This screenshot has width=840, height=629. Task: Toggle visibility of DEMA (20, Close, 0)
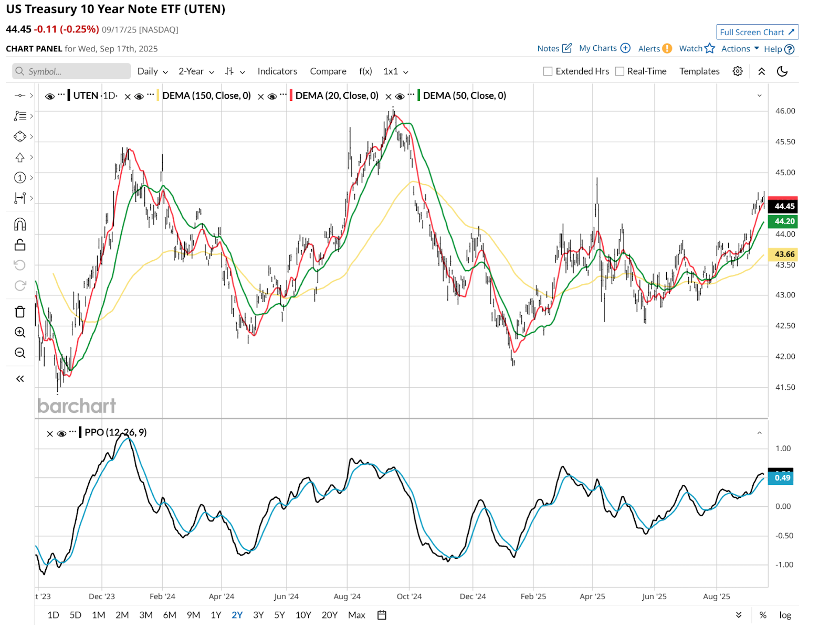coord(272,97)
